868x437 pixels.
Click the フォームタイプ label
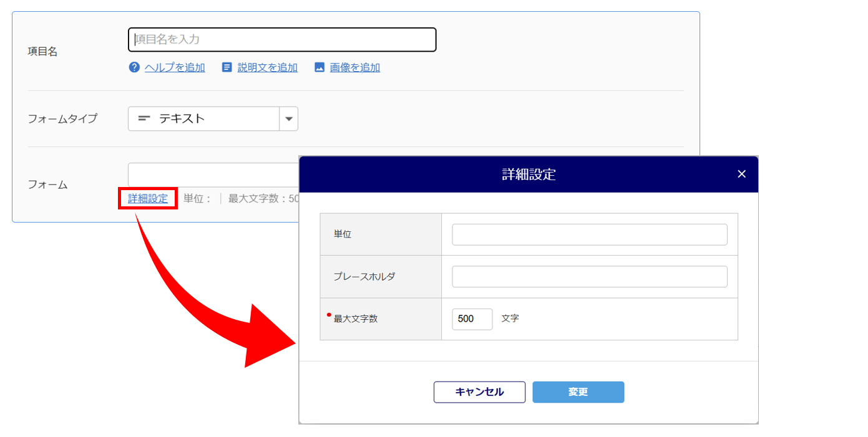(63, 118)
